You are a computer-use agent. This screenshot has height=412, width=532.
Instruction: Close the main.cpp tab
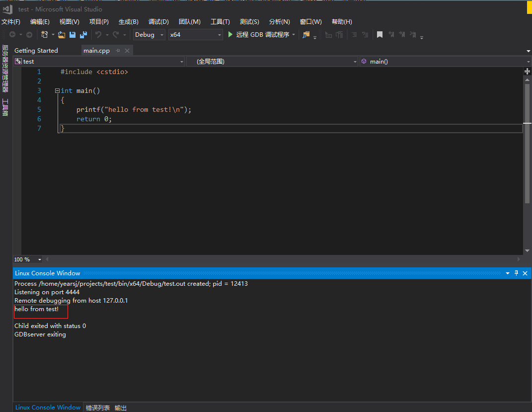click(x=127, y=51)
